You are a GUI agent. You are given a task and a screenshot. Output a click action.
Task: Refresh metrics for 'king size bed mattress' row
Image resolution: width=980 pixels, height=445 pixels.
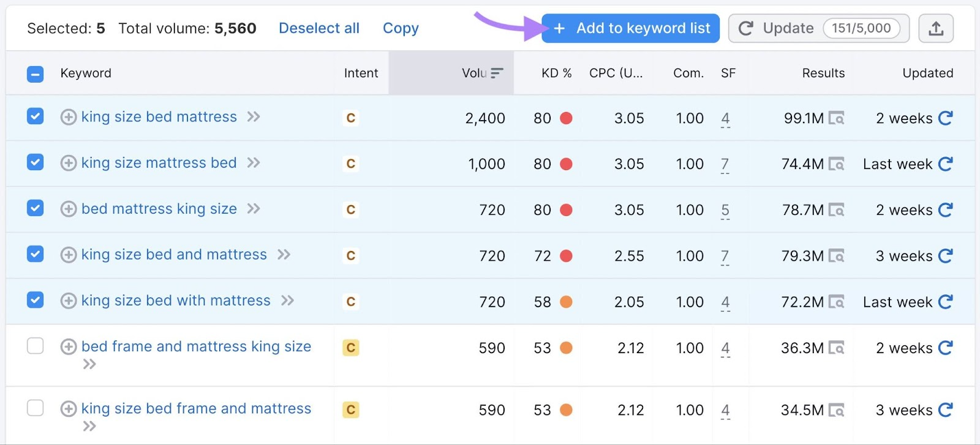tap(946, 118)
